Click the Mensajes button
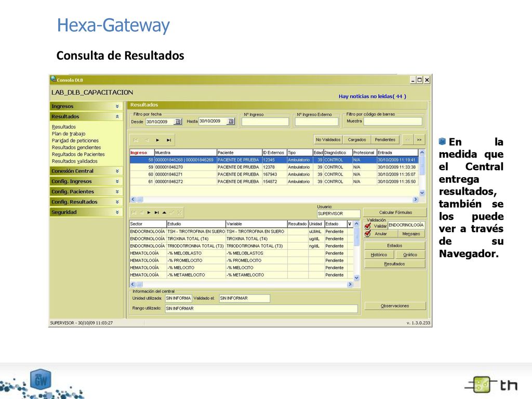The height and width of the screenshot is (399, 532). click(411, 234)
